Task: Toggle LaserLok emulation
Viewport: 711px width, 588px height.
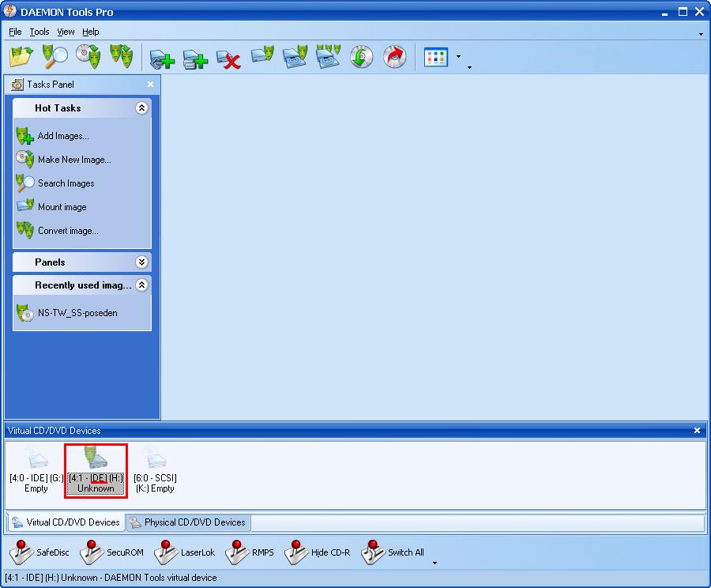Action: 185,552
